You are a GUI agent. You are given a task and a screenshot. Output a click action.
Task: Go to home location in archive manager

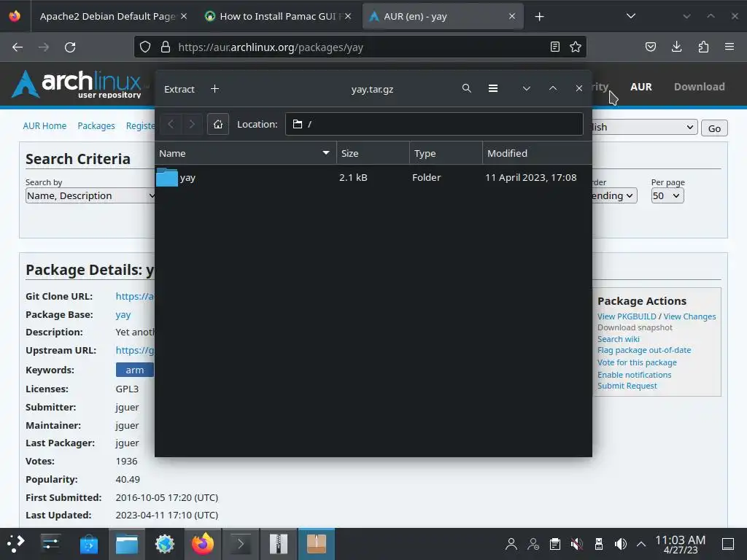click(217, 124)
